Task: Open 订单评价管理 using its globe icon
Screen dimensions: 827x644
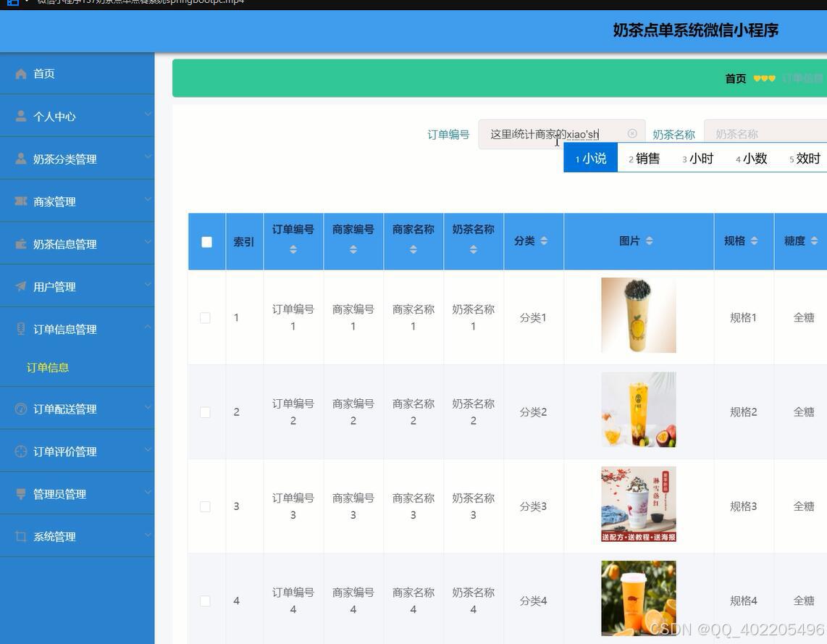Action: click(21, 451)
